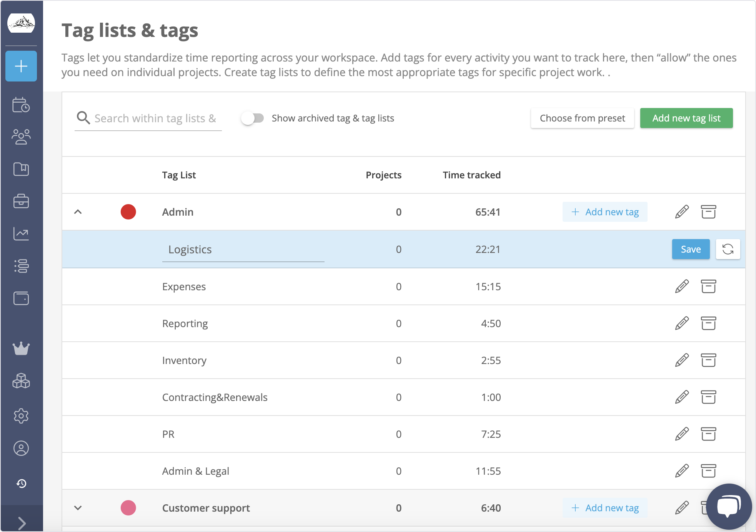The width and height of the screenshot is (756, 532).
Task: Click the workspace logo at top left
Action: tap(21, 23)
